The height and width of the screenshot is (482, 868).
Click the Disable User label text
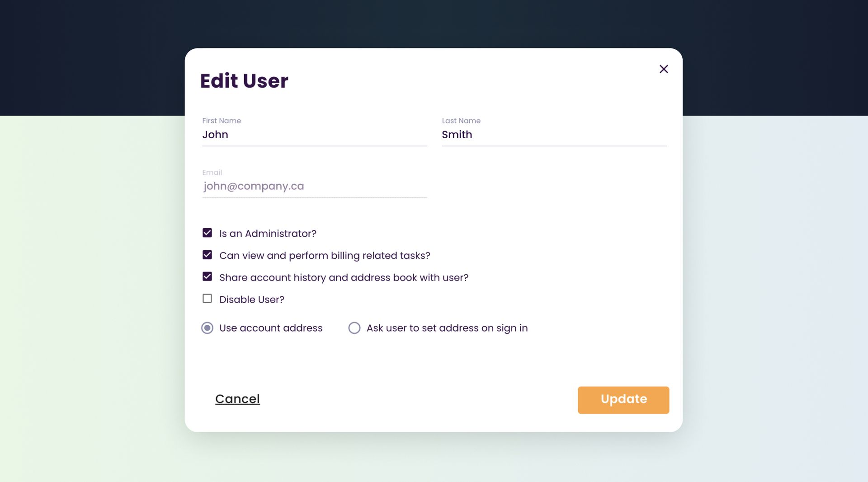click(251, 299)
